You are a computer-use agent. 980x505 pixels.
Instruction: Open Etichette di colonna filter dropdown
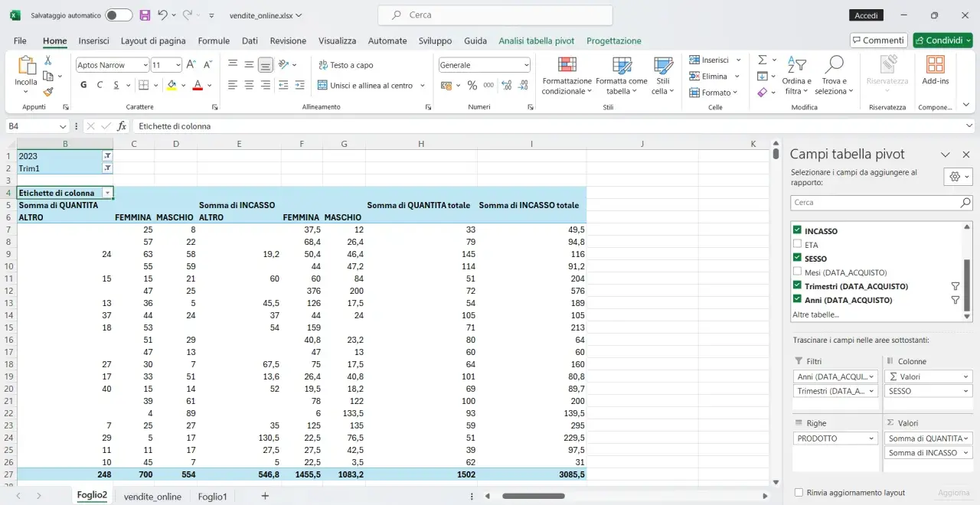pyautogui.click(x=107, y=193)
